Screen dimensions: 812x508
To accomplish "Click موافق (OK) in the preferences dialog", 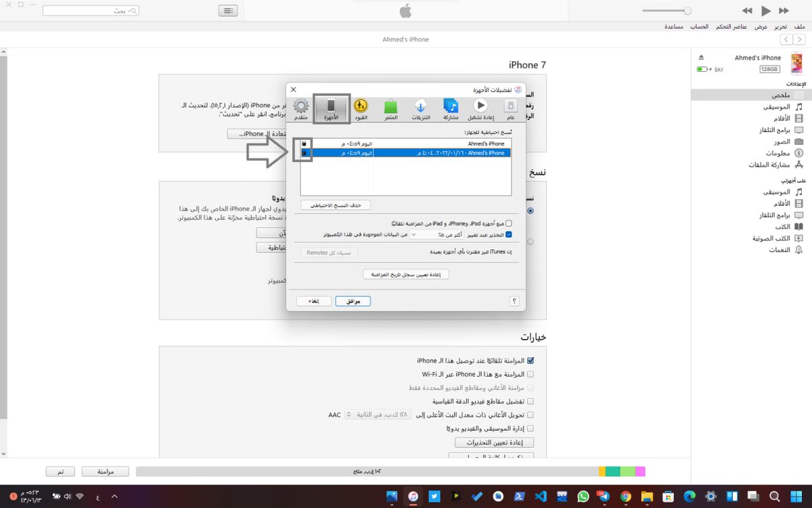I will [353, 301].
